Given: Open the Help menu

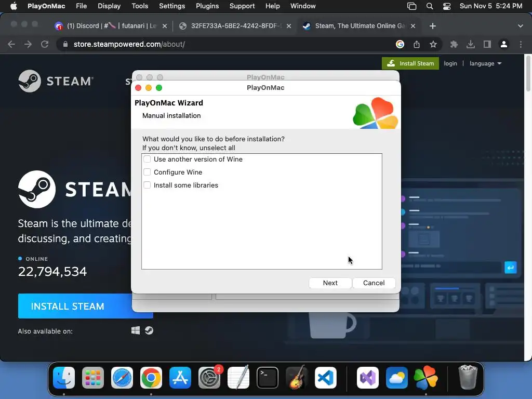Looking at the screenshot, I should pos(272,6).
